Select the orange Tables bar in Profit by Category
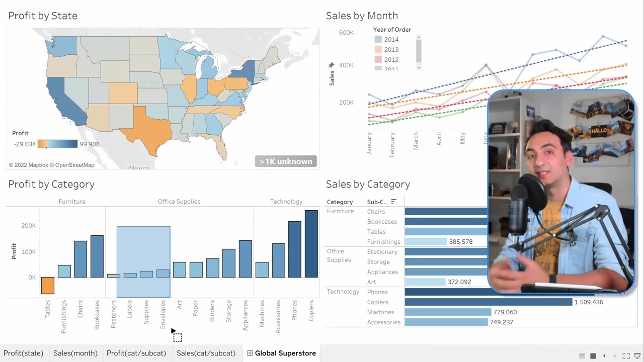The image size is (644, 362). (48, 286)
